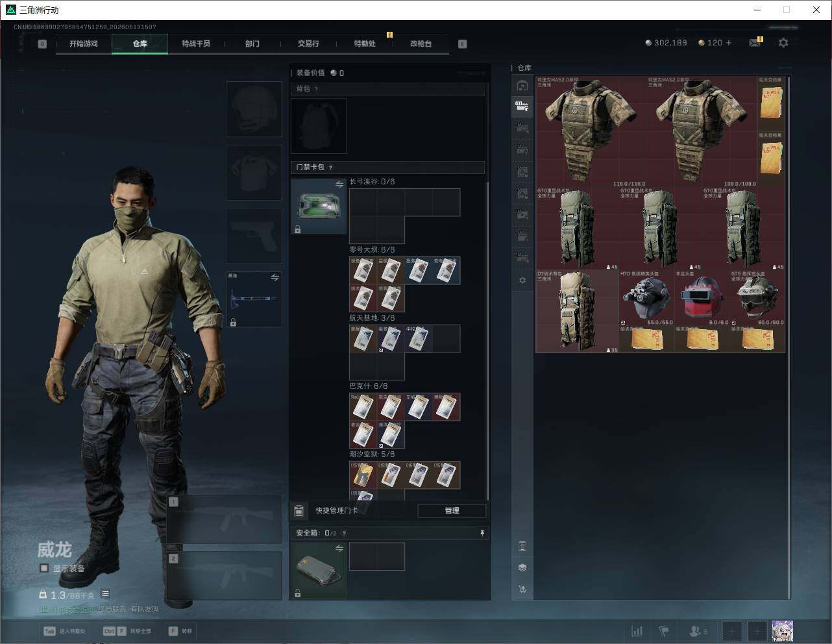Click the 302,189 currency balance
Viewport: 832px width, 644px height.
tap(666, 43)
